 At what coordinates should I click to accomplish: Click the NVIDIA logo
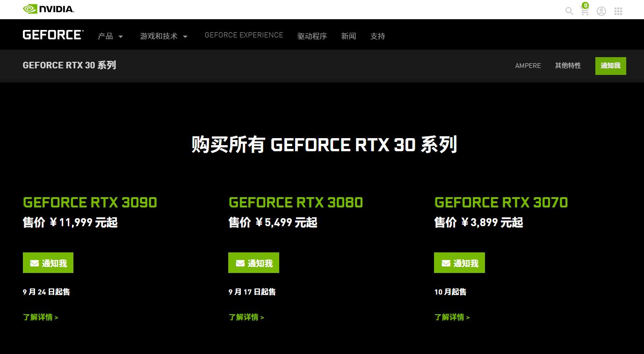(49, 9)
